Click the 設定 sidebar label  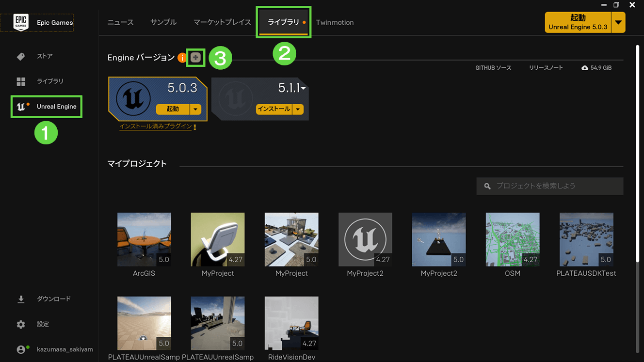pos(43,324)
